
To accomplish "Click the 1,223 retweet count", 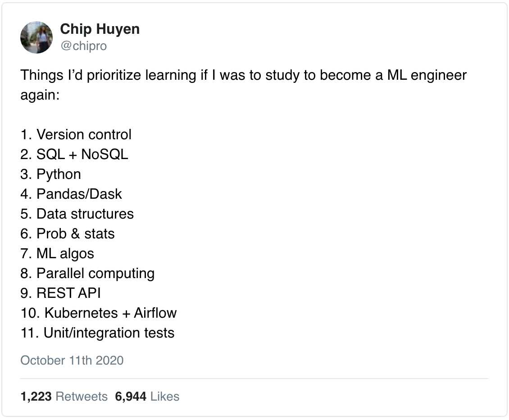I will 36,397.
